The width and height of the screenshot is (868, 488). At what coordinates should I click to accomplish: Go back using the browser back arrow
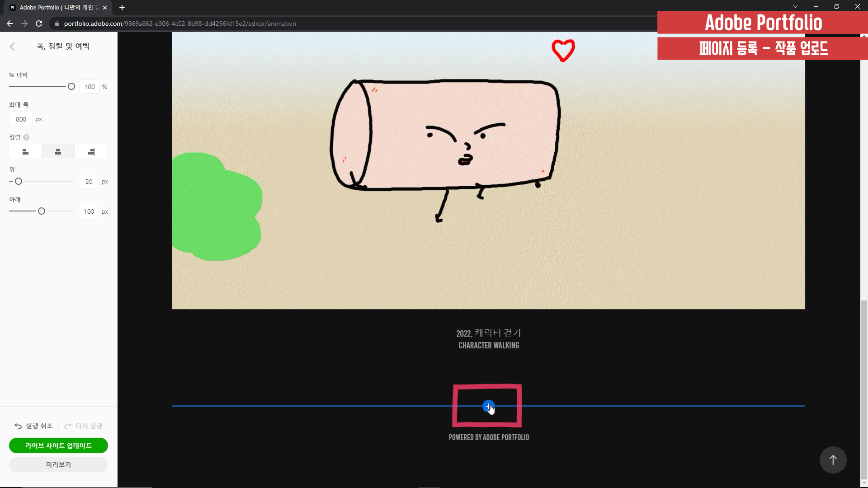10,23
